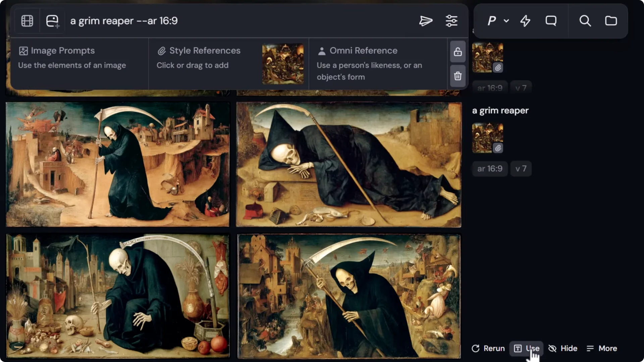Image resolution: width=644 pixels, height=362 pixels.
Task: Delete the style reference with the trash icon
Action: pos(458,76)
